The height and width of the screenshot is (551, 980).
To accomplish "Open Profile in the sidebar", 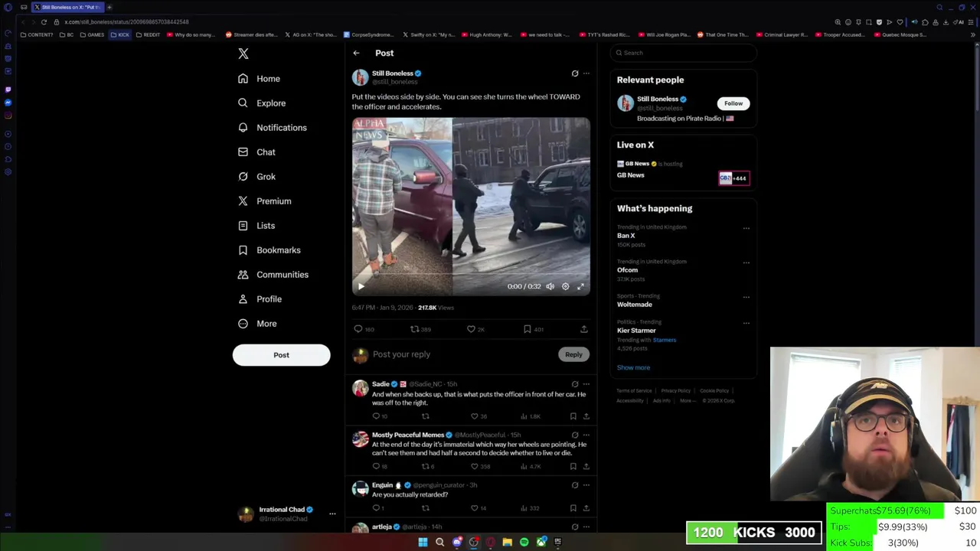I will (260, 299).
